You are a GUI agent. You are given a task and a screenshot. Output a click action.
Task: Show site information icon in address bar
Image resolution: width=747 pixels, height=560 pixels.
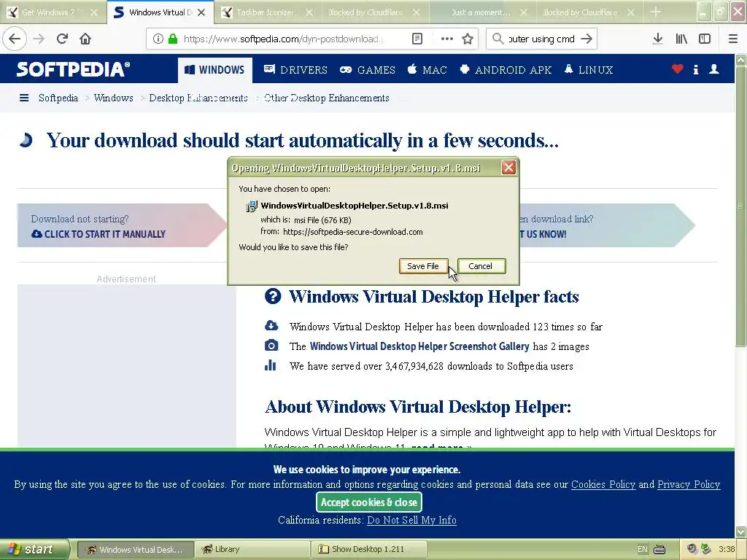click(158, 39)
